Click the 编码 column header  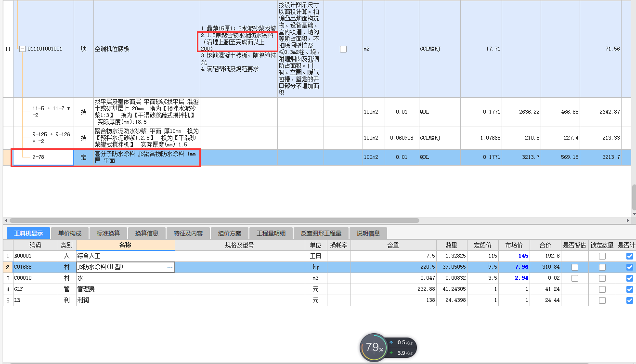coord(35,245)
